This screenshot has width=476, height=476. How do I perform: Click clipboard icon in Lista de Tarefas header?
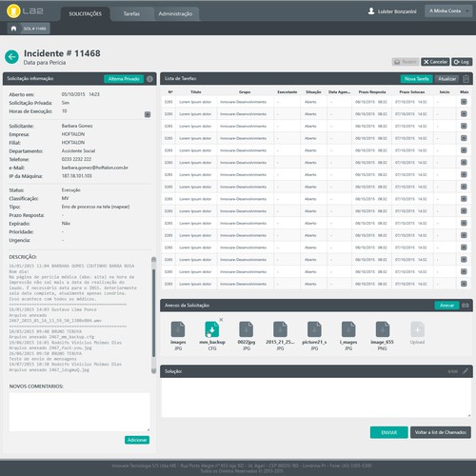coord(466,79)
